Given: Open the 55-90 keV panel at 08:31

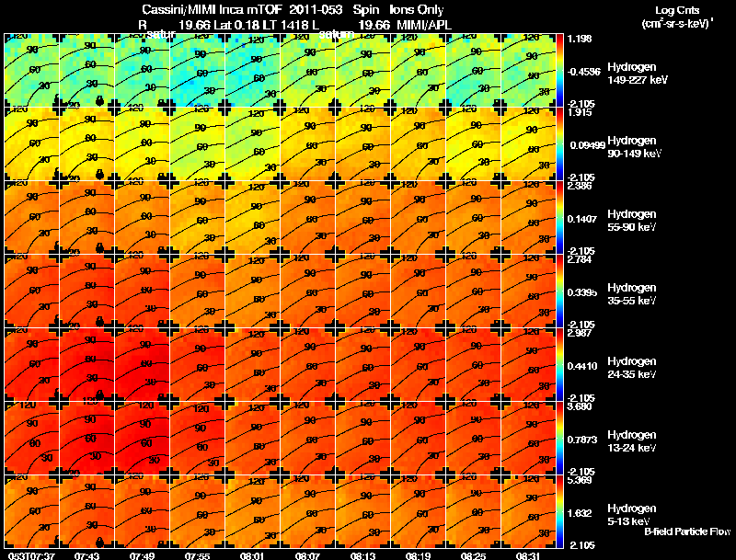Looking at the screenshot, I should (x=528, y=218).
